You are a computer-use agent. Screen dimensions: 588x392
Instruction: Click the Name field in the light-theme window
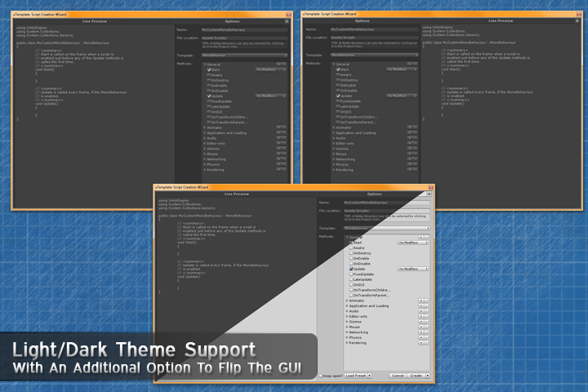point(385,202)
